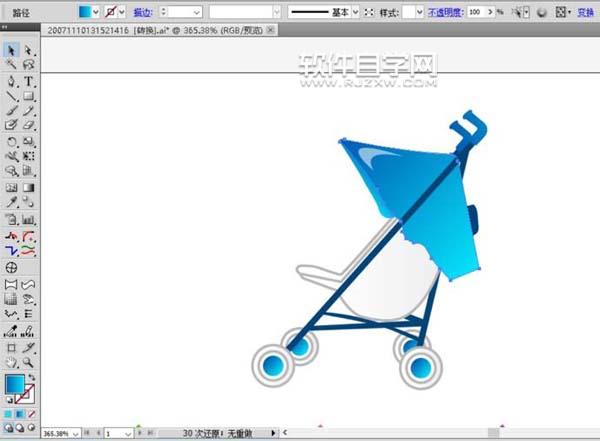Select the Line Segment tool
600x441 pixels.
(11, 96)
